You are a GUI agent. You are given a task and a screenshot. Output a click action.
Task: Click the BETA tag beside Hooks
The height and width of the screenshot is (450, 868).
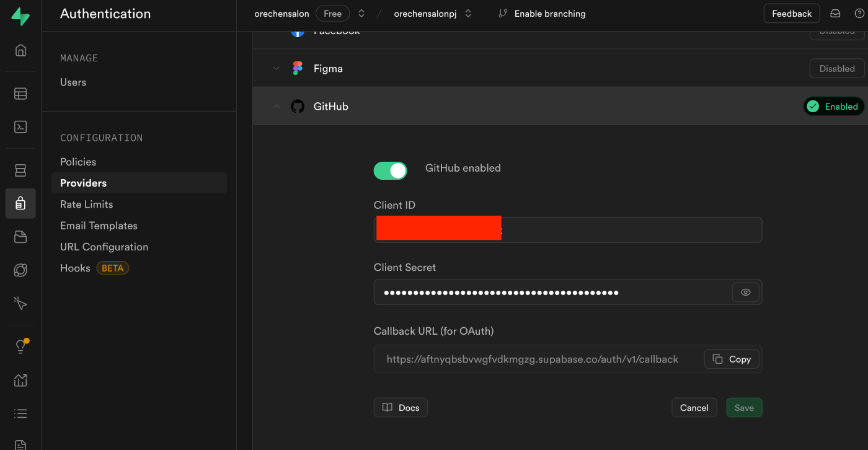click(112, 268)
